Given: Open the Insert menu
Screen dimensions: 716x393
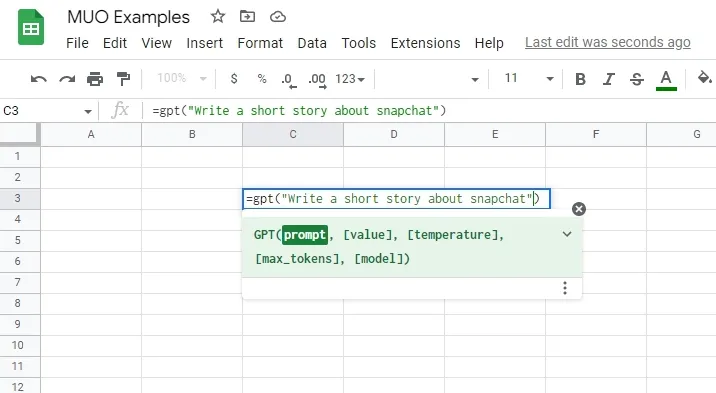Looking at the screenshot, I should click(x=205, y=43).
